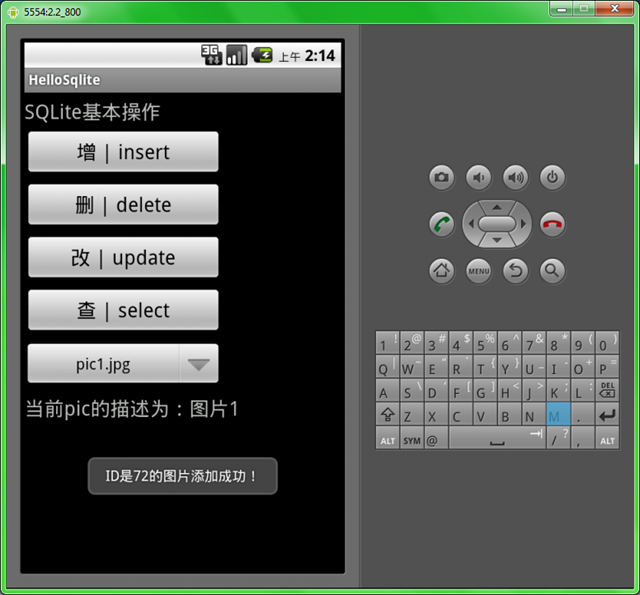Toggle the ALT key on left of keyboard
The image size is (640, 595).
387,440
